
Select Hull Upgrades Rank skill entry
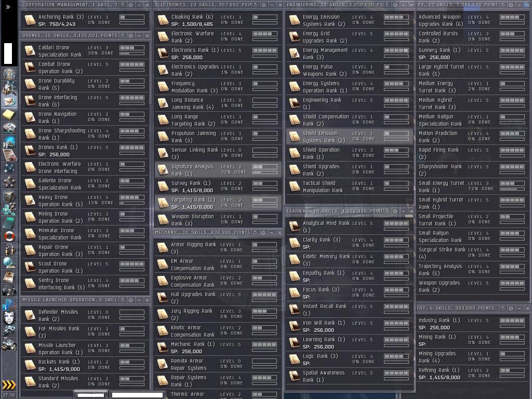pos(218,298)
